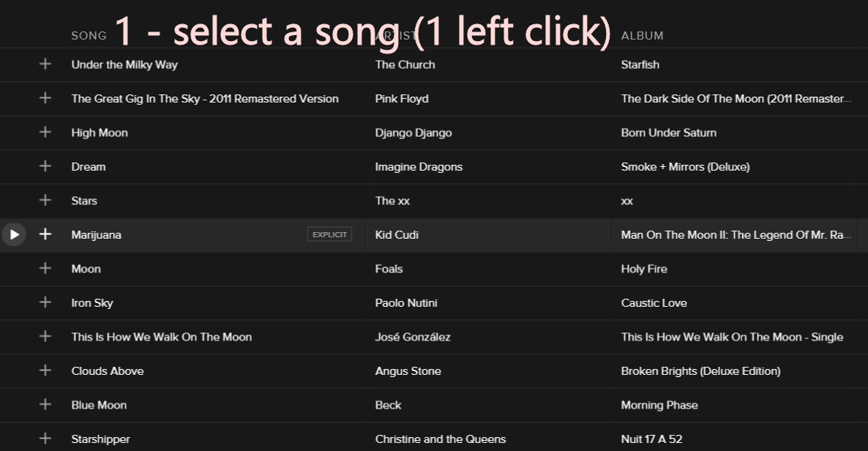The height and width of the screenshot is (451, 868).
Task: Select the song 'This Is How We Walk On The Moon'
Action: tap(162, 337)
